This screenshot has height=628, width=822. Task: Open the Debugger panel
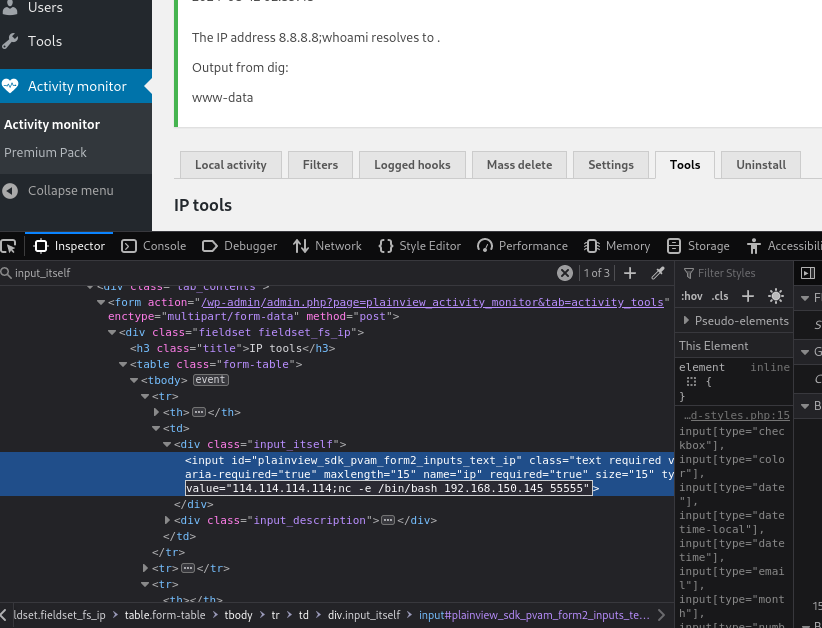tap(240, 246)
